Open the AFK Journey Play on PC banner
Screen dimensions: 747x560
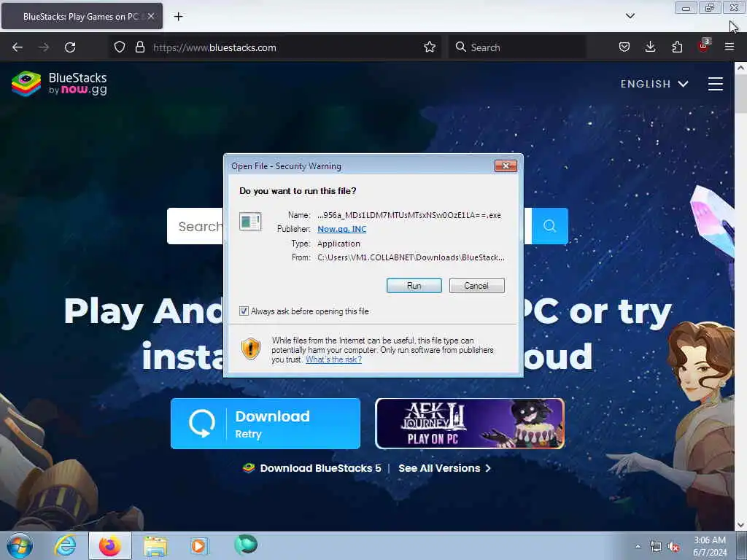[470, 424]
